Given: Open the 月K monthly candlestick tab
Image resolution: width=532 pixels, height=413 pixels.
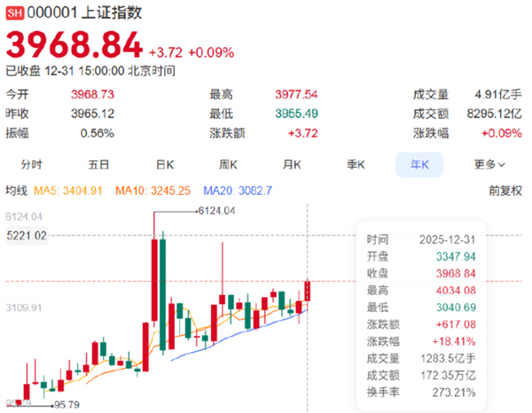Looking at the screenshot, I should pyautogui.click(x=292, y=165).
